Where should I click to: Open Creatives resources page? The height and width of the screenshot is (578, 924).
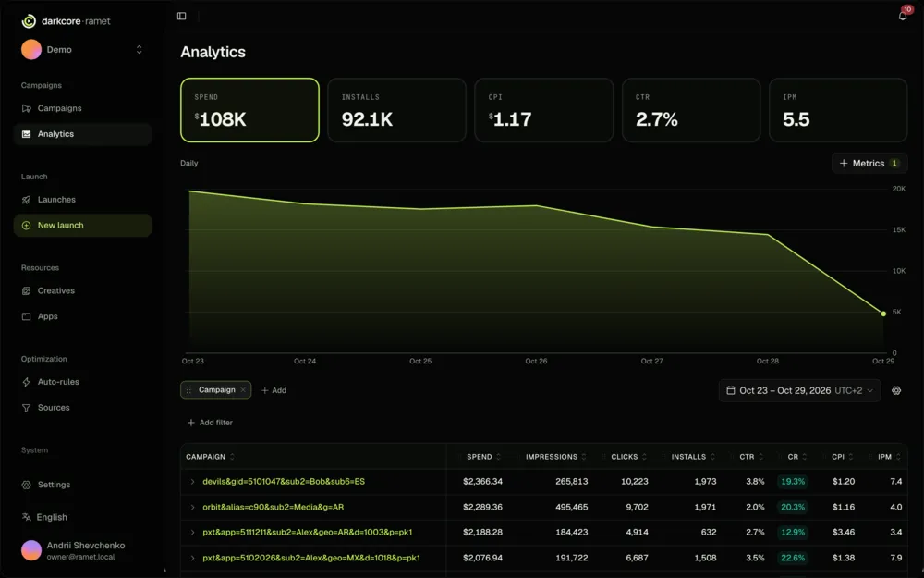click(x=82, y=290)
